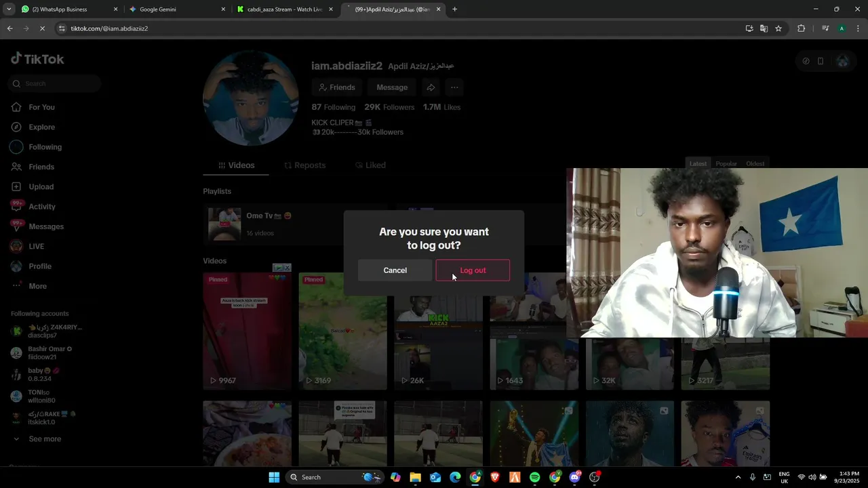
Task: Open Activity notifications
Action: tap(41, 207)
